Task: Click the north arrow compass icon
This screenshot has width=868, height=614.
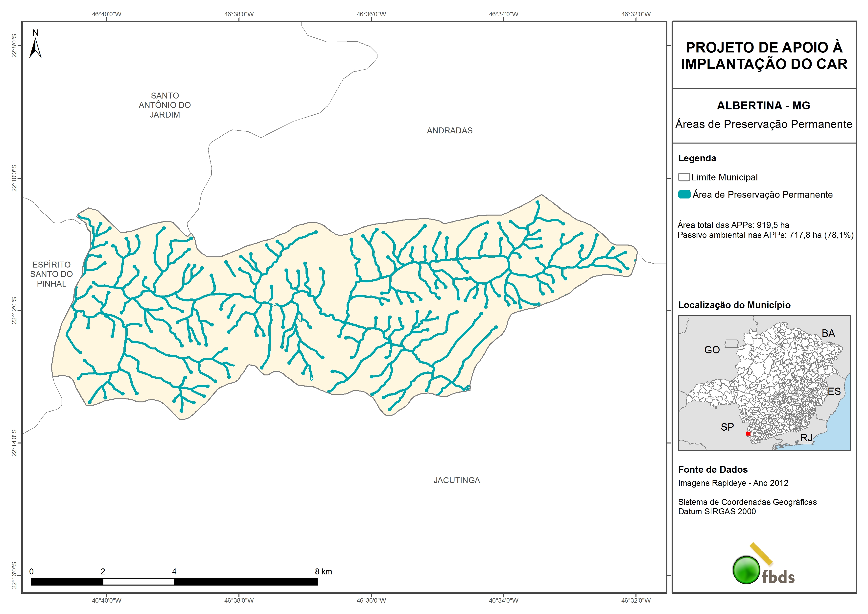Action: (35, 48)
